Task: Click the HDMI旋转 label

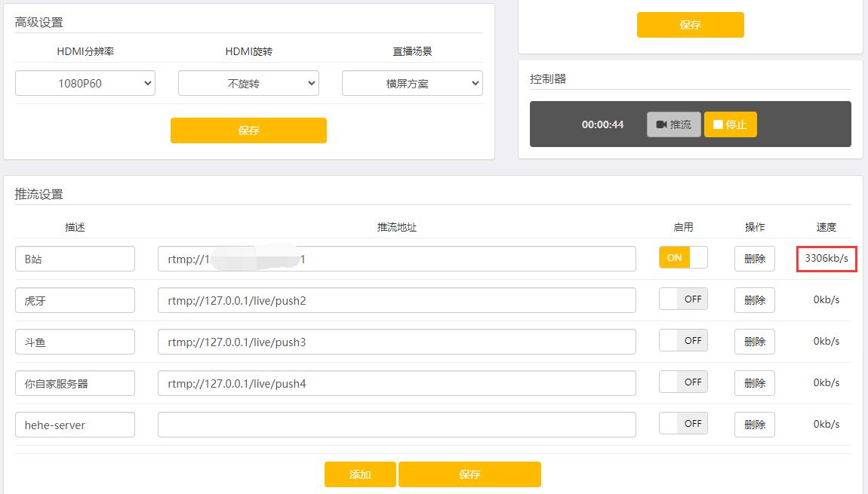Action: [x=248, y=51]
